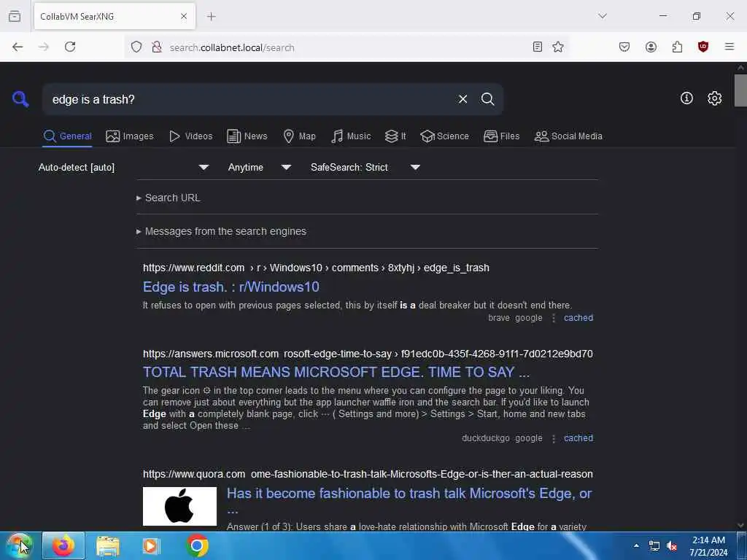
Task: Close the CollabVM SearXNG tab
Action: point(184,17)
